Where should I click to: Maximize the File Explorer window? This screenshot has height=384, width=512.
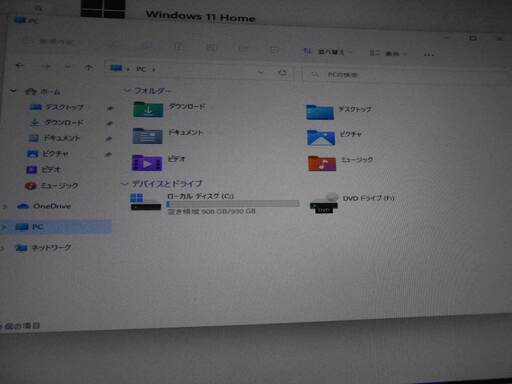pos(473,38)
